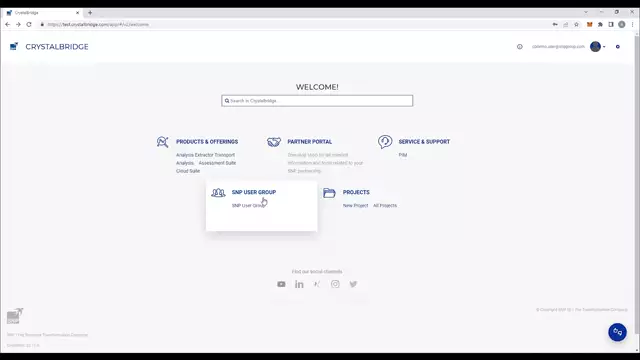This screenshot has width=640, height=360.
Task: Open the SNP User Group heading
Action: [x=254, y=192]
